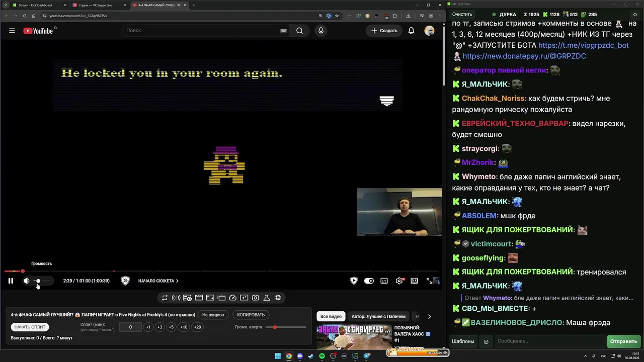This screenshot has width=644, height=362.
Task: Reload the page in the browser
Action: [x=25, y=16]
